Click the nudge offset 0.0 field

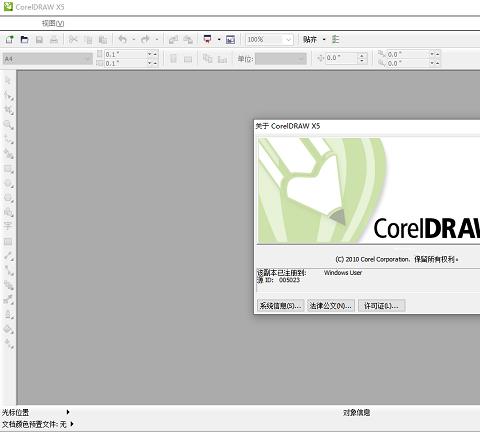(x=341, y=58)
